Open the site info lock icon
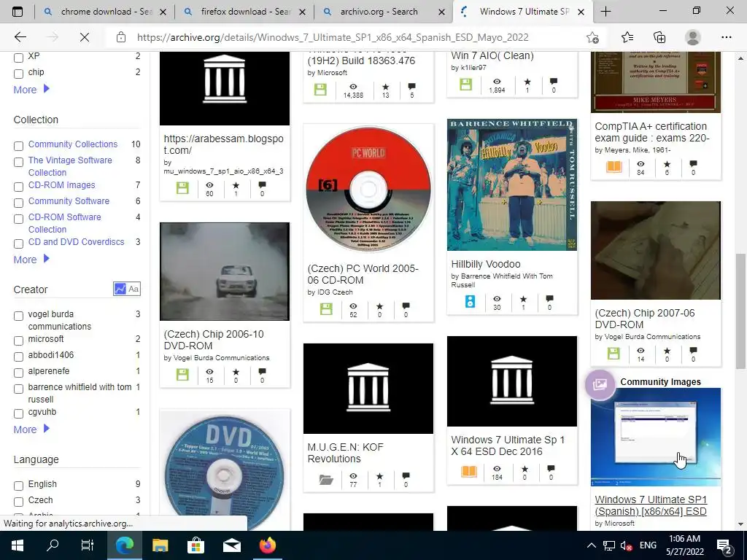 pyautogui.click(x=121, y=37)
